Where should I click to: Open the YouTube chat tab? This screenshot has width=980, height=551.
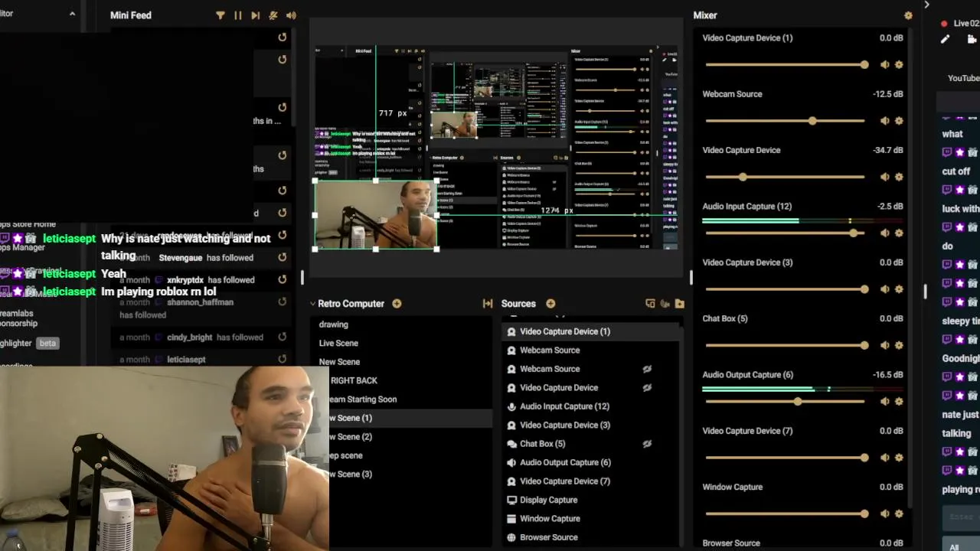pos(963,78)
